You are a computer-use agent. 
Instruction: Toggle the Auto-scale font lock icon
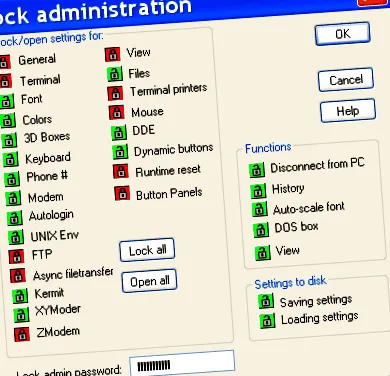tap(260, 209)
